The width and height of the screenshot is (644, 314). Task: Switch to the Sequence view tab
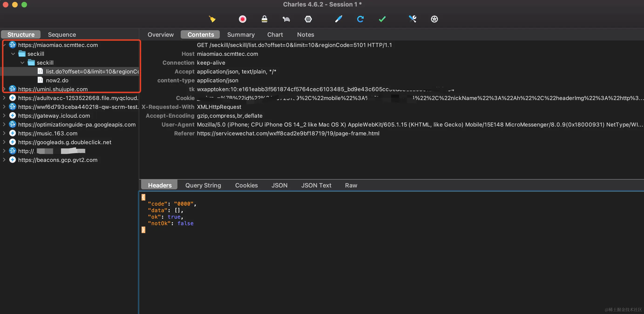tap(62, 34)
